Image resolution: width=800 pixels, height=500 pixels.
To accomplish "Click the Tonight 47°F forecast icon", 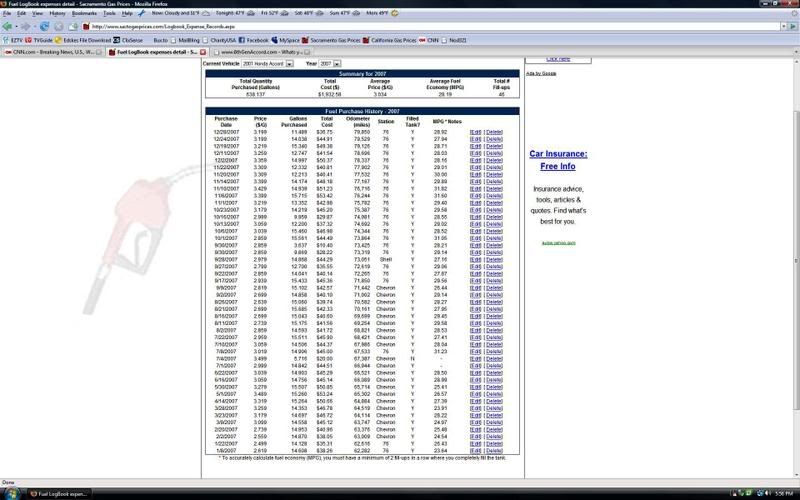I will click(x=253, y=13).
